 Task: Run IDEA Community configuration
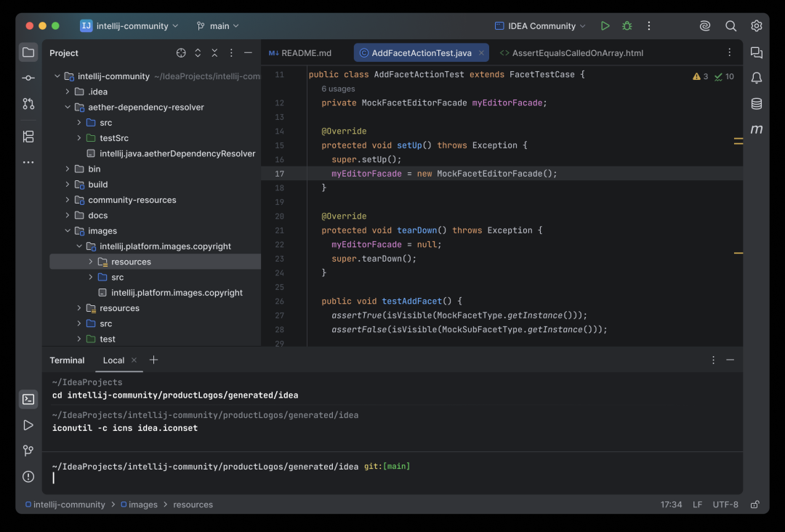605,26
